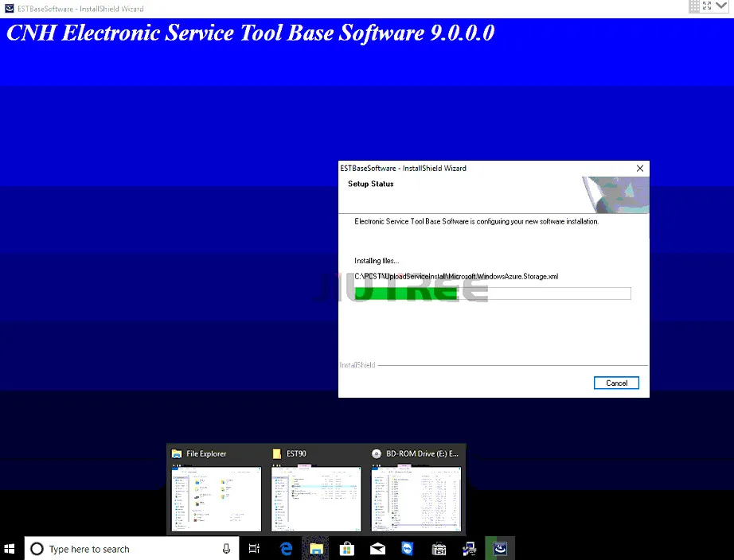This screenshot has height=560, width=734.
Task: Open TeamViewer from the taskbar
Action: tap(408, 548)
